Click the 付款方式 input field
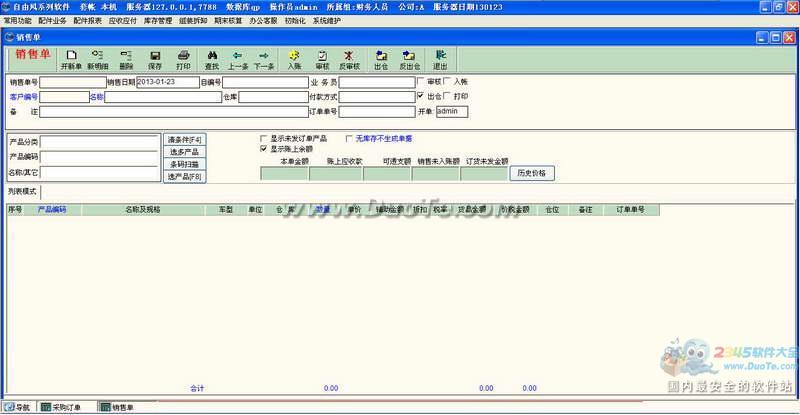Image resolution: width=800 pixels, height=415 pixels. (x=377, y=97)
